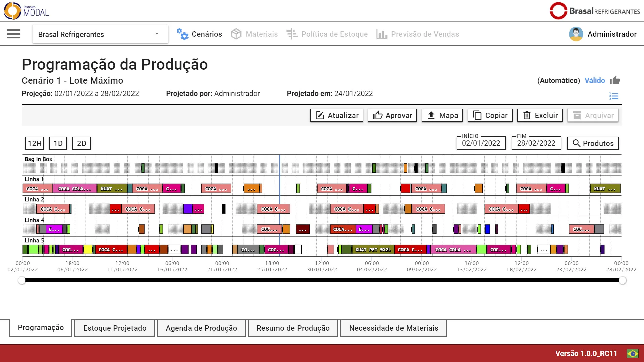Open the INÍCIO date picker field
Screen dimensions: 644x362
click(x=481, y=143)
